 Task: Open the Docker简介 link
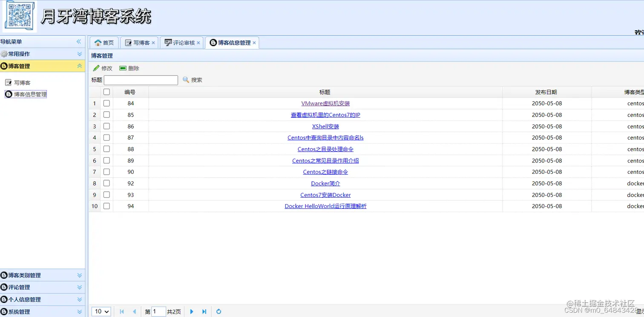point(325,184)
